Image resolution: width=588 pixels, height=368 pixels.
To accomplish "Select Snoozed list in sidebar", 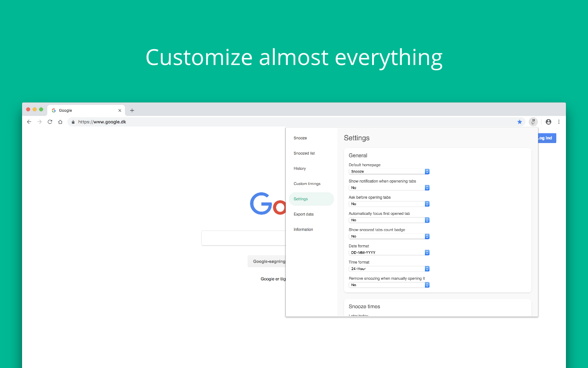I will pyautogui.click(x=304, y=153).
